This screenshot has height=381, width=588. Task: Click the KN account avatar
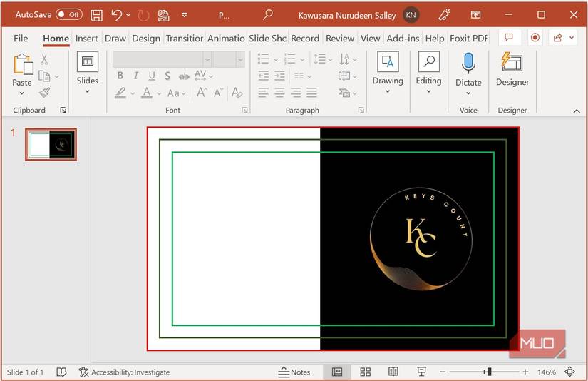coord(411,15)
